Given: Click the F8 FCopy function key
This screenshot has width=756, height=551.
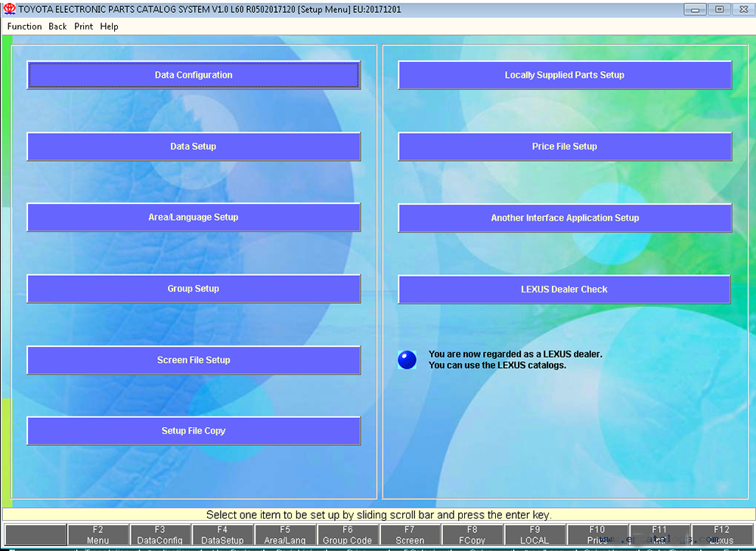Looking at the screenshot, I should pos(472,534).
